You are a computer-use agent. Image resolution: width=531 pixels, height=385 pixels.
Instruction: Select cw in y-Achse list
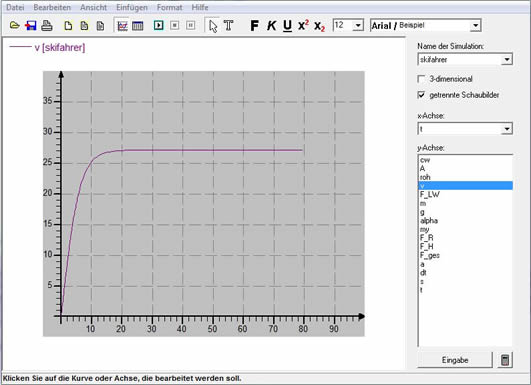coord(465,160)
